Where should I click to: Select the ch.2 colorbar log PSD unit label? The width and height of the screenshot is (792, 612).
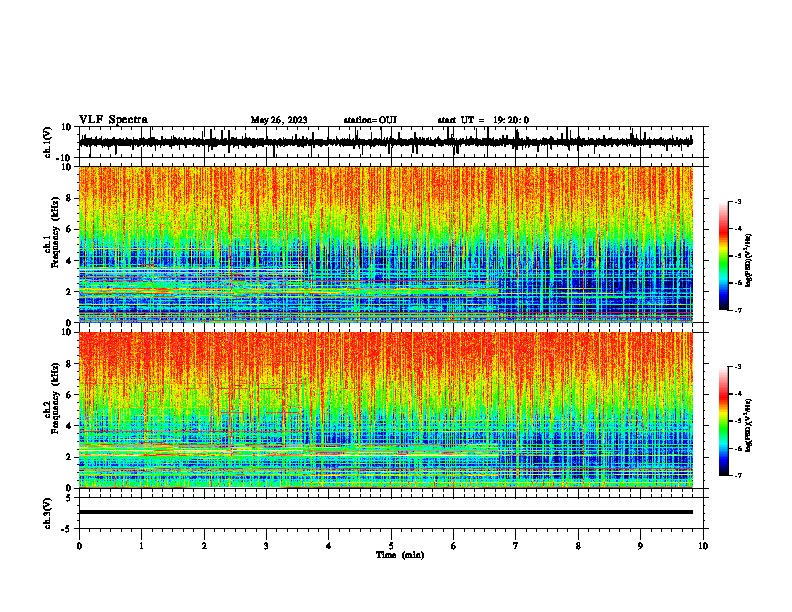pos(749,425)
